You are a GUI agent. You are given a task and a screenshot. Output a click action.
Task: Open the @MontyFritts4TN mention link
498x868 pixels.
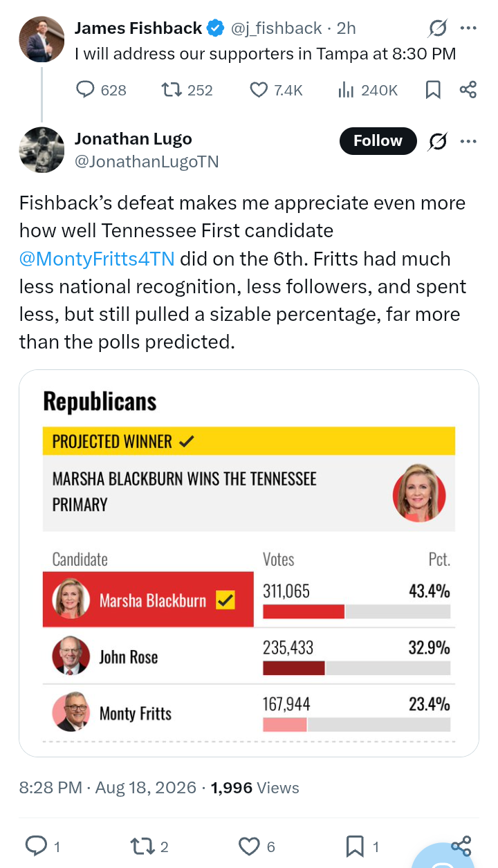97,259
